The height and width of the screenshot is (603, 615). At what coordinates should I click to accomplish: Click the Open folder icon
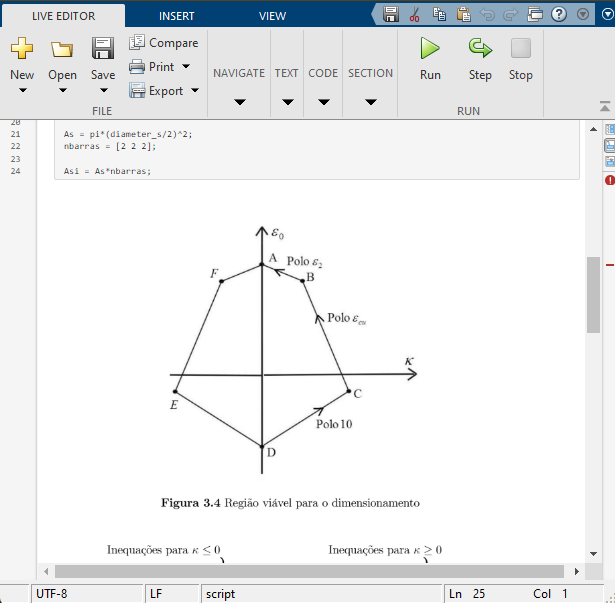[62, 49]
